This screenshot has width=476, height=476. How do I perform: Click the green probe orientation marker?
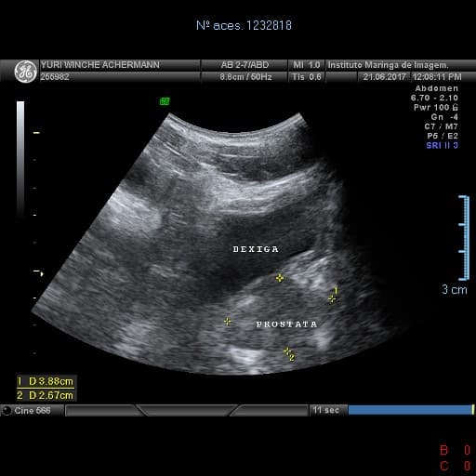(165, 101)
